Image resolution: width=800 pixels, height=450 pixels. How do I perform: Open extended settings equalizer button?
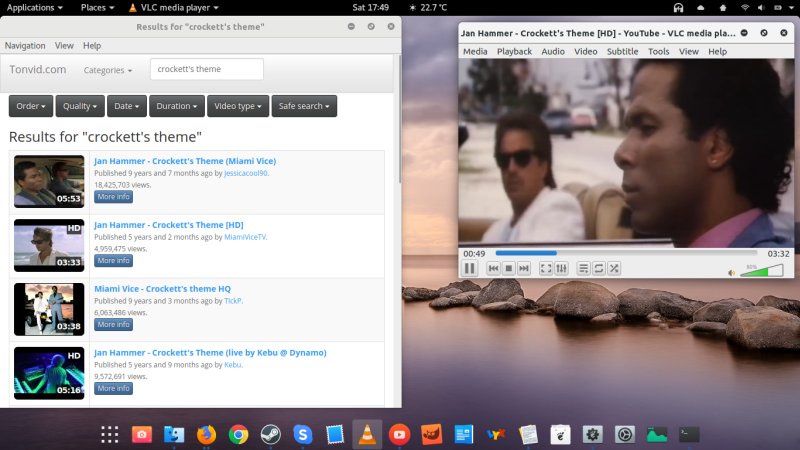[561, 269]
